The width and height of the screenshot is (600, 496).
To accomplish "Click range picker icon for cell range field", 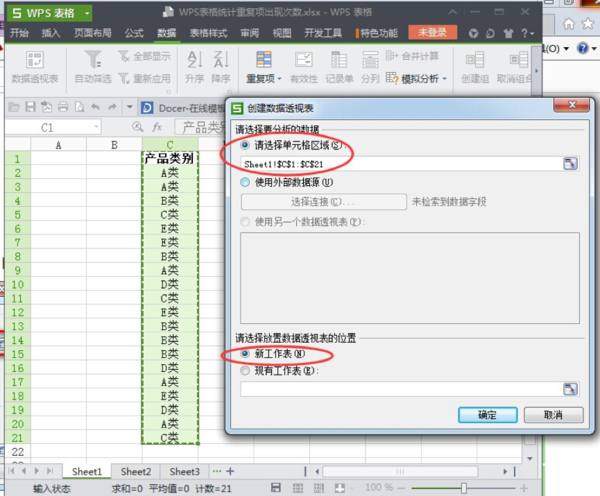I will click(570, 163).
